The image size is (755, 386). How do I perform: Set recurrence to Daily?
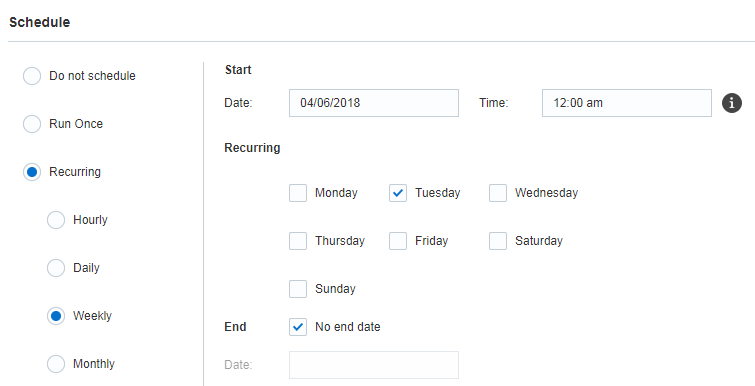(56, 268)
